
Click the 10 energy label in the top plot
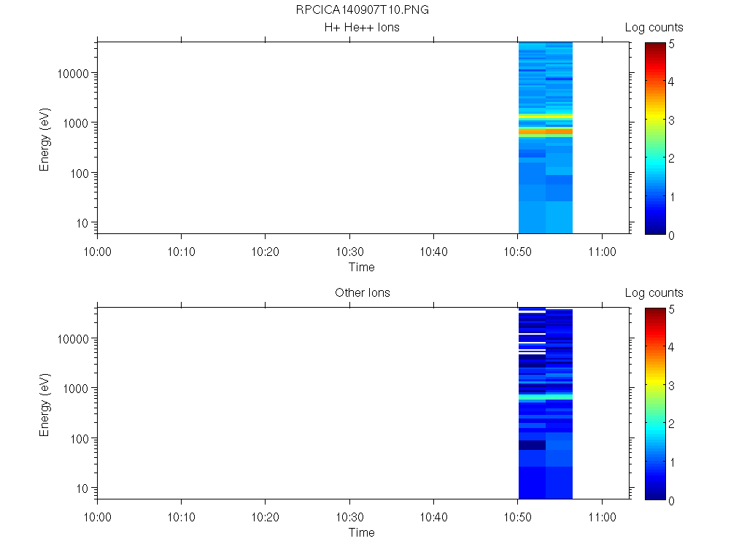[x=82, y=223]
